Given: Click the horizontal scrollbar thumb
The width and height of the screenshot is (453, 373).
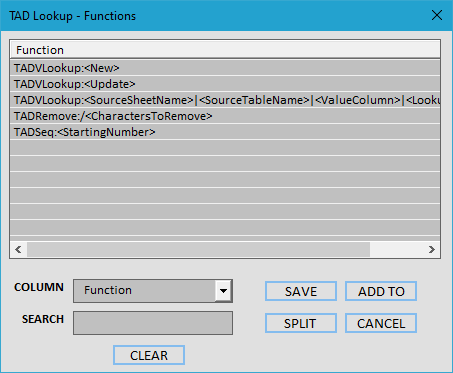Looking at the screenshot, I should (x=198, y=249).
